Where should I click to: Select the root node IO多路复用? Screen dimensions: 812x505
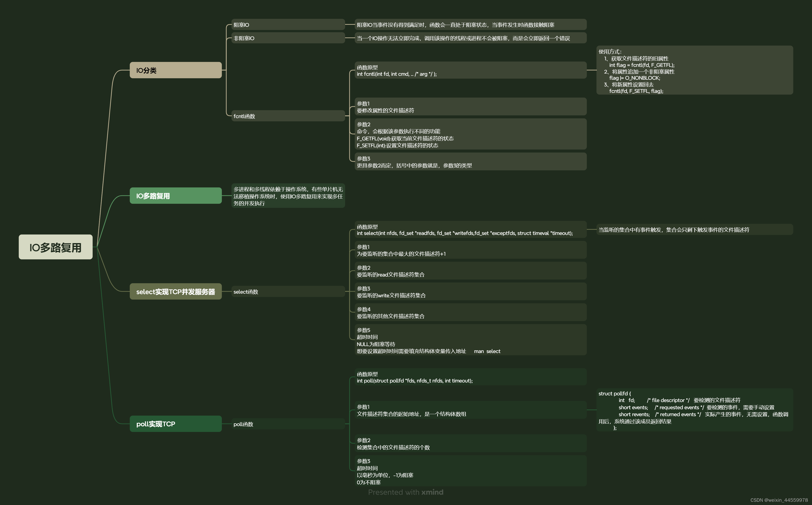55,247
